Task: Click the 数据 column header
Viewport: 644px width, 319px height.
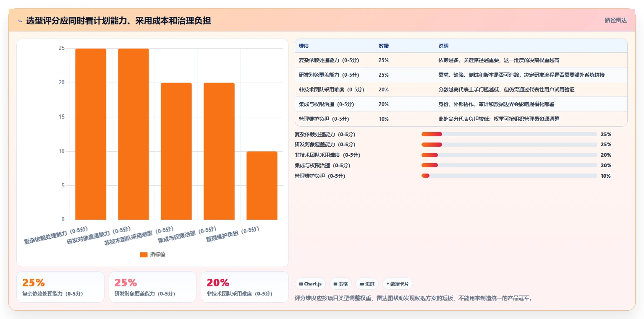Action: tap(383, 46)
